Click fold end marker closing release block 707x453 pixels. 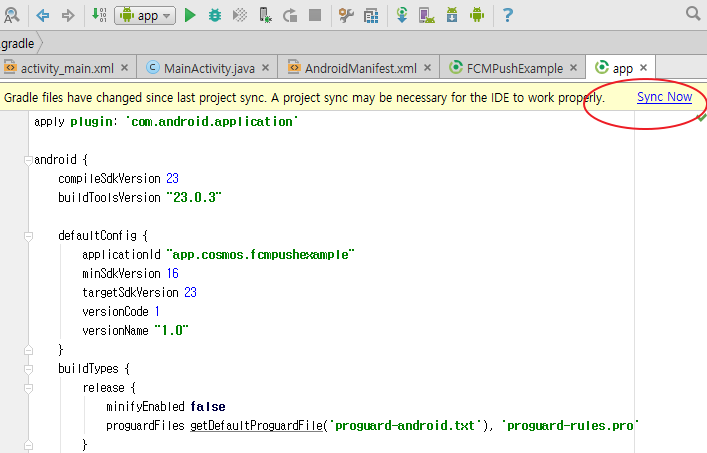tap(28, 445)
